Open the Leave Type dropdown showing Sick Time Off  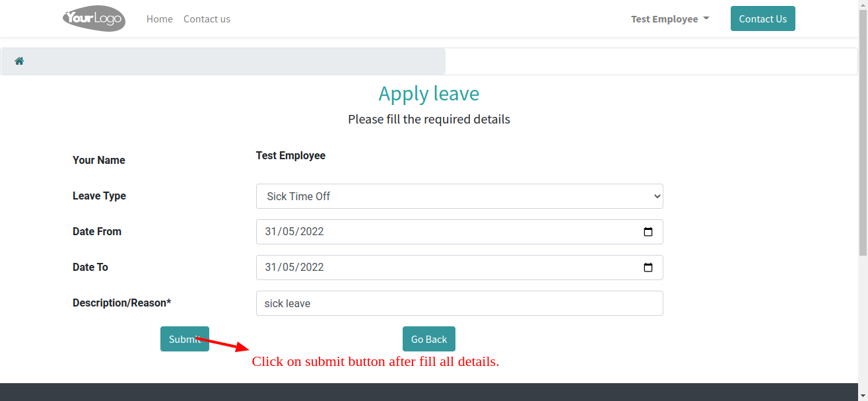pos(459,196)
